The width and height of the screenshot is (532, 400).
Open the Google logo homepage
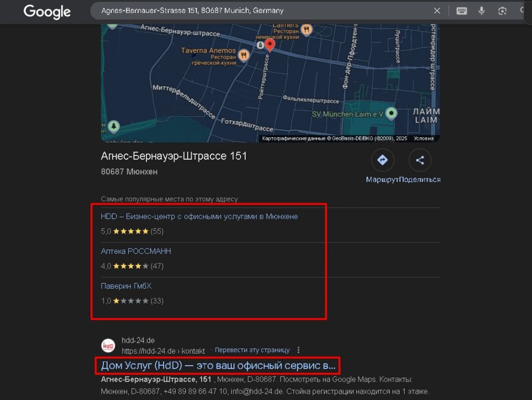pos(47,11)
